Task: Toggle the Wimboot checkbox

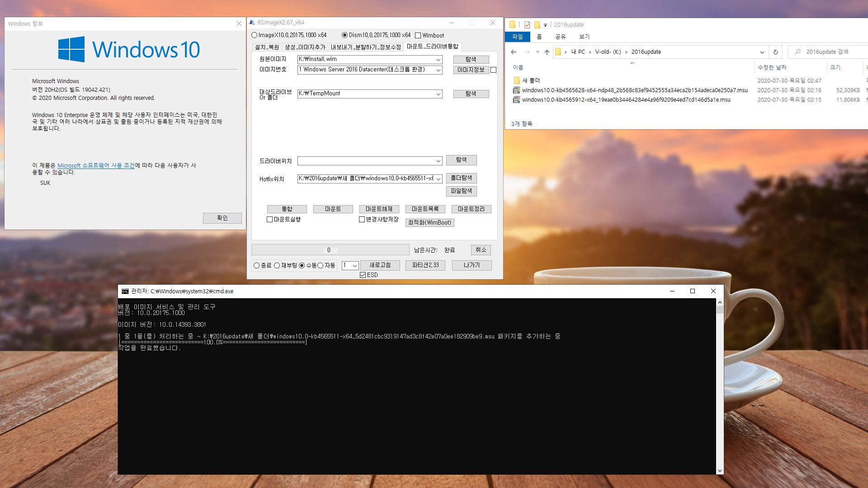Action: pos(418,36)
